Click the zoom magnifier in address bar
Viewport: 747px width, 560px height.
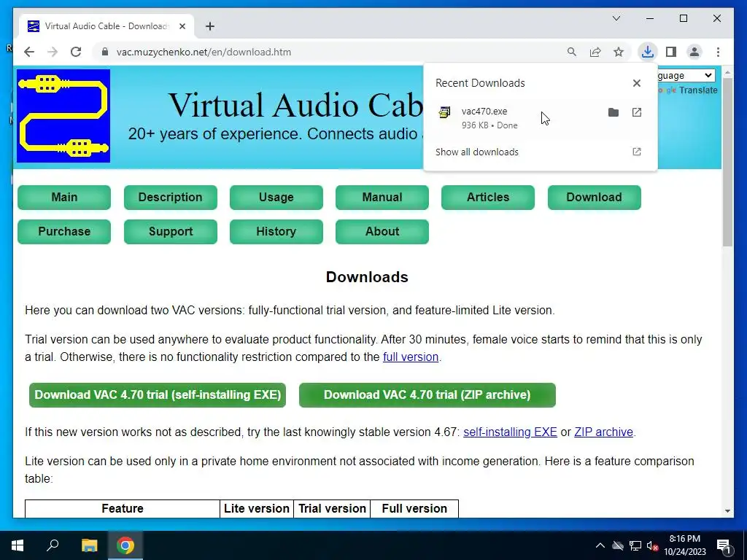click(572, 52)
